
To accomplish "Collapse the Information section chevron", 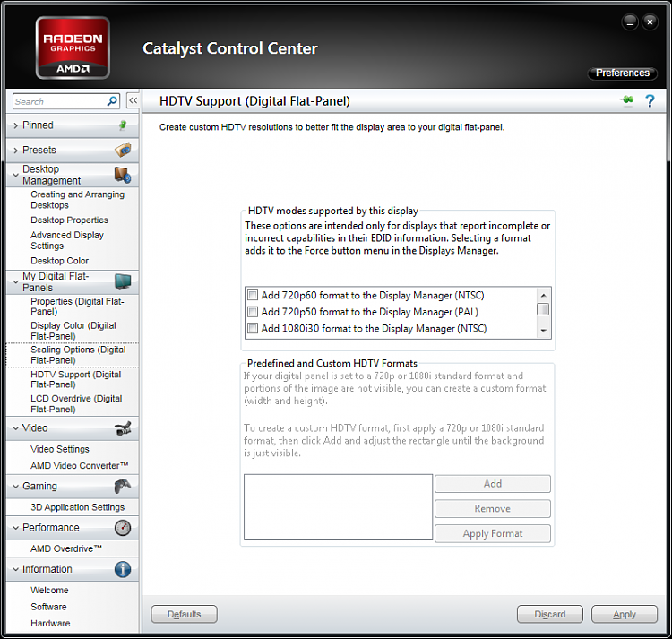I will [x=15, y=569].
